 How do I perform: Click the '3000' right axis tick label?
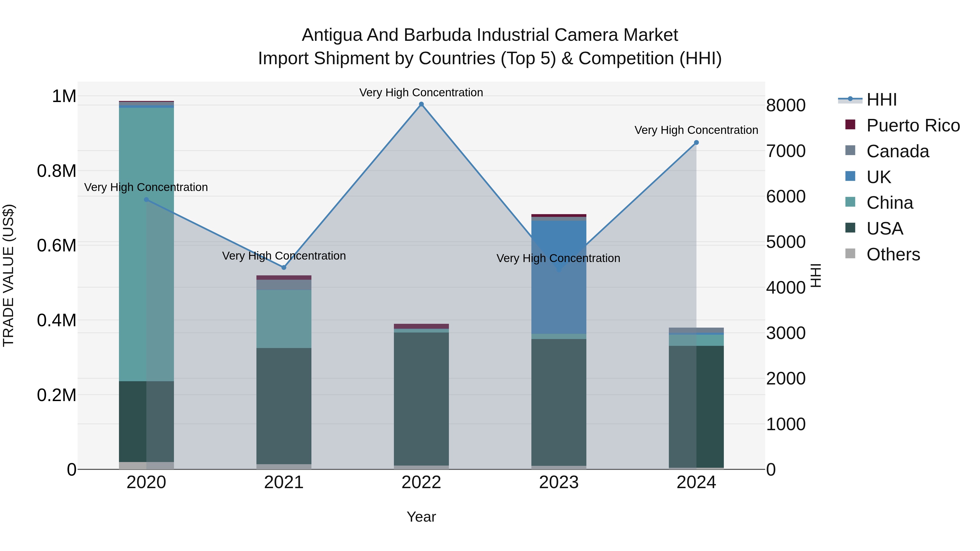click(786, 333)
